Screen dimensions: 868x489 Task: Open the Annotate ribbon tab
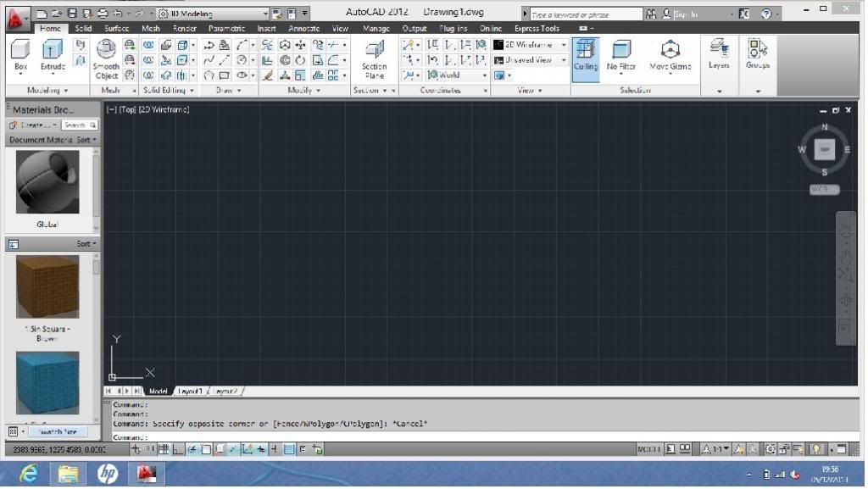pos(303,28)
